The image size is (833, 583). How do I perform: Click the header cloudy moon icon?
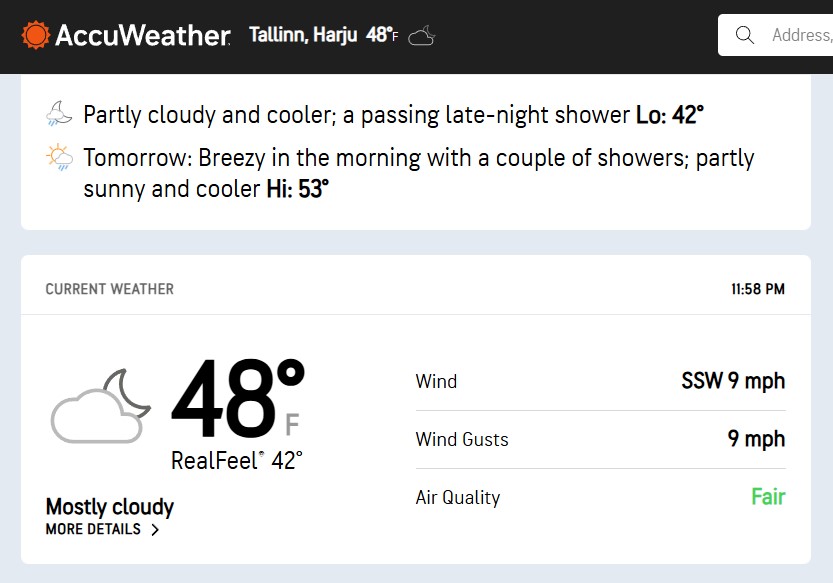click(x=422, y=36)
